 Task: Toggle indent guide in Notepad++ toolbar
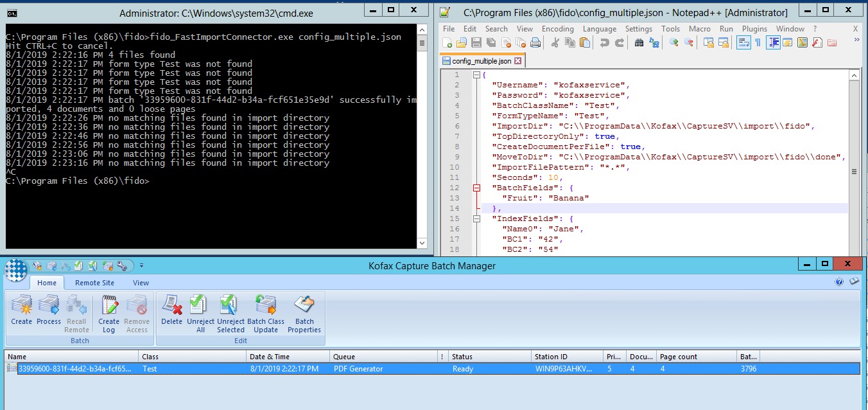coord(774,42)
